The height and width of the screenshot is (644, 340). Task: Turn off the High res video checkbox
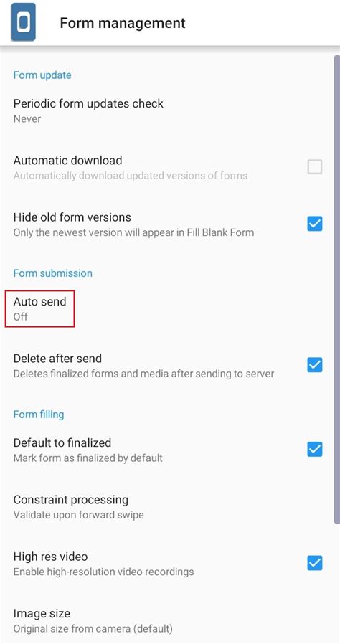(315, 563)
